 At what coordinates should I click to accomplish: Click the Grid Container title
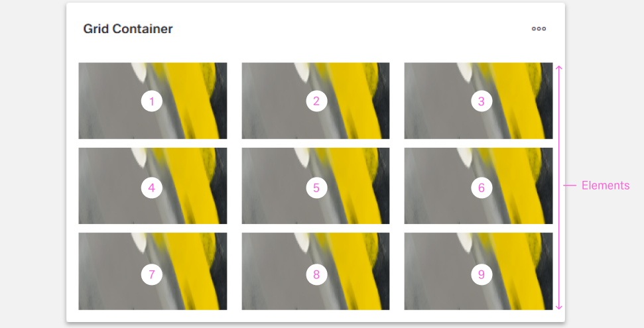pyautogui.click(x=128, y=28)
